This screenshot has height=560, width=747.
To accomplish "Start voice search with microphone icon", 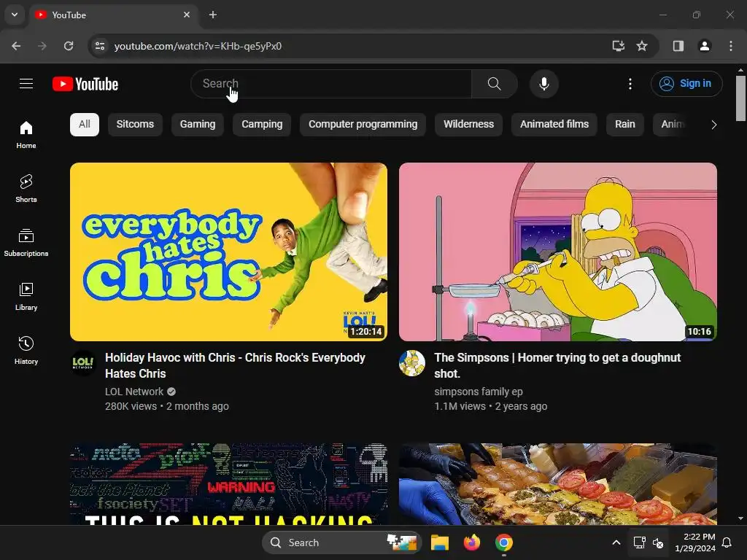I will [543, 84].
